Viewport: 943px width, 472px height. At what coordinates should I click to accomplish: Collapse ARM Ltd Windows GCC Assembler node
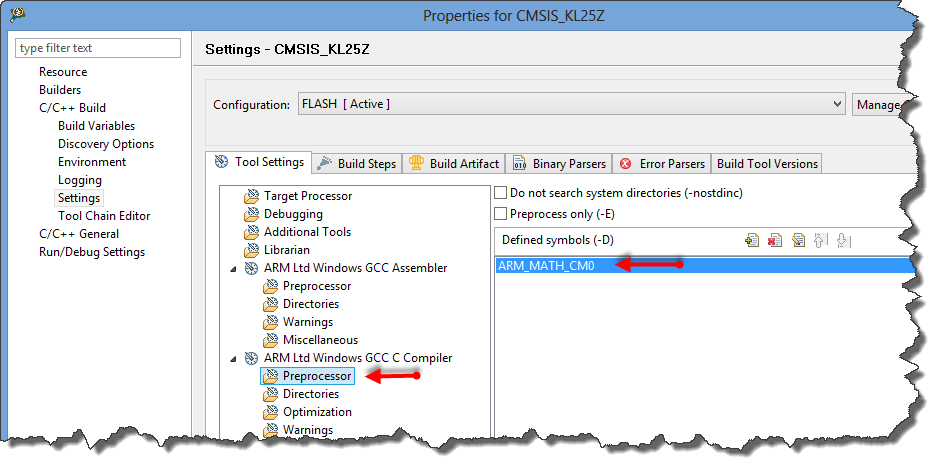coord(234,268)
